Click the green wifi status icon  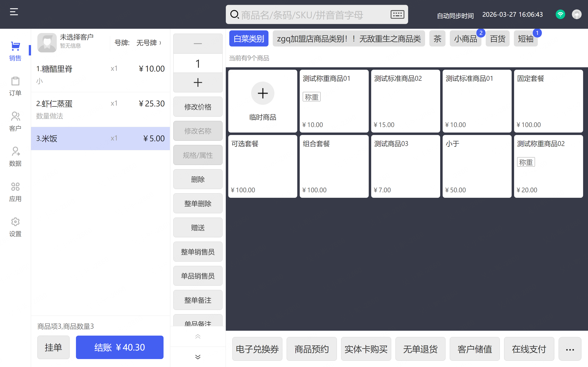point(560,14)
